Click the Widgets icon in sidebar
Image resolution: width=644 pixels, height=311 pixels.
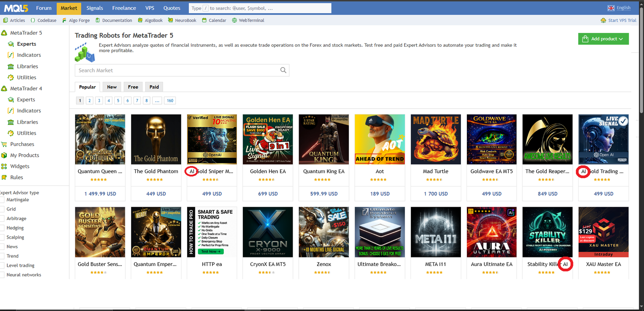(4, 167)
